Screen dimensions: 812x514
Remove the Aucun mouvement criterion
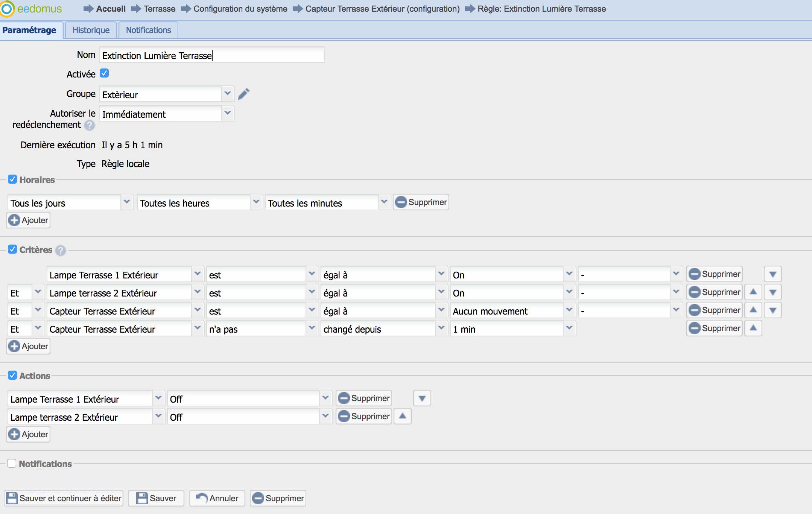pyautogui.click(x=715, y=310)
